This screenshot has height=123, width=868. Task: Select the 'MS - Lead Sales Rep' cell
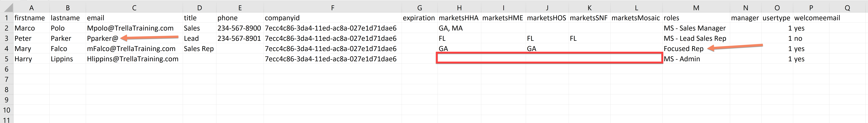pyautogui.click(x=696, y=38)
